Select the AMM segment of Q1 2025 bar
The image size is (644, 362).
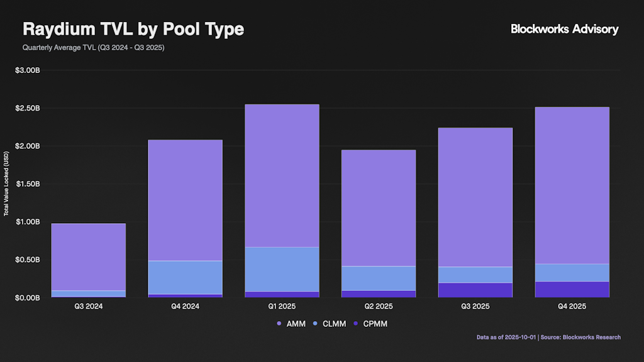(282, 175)
